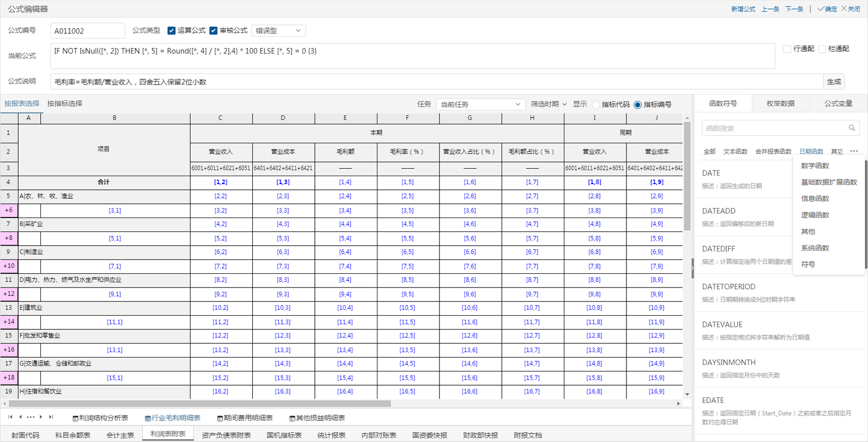The width and height of the screenshot is (868, 442).
Task: Choose 逻辑函数 from the category menu
Action: [x=815, y=215]
